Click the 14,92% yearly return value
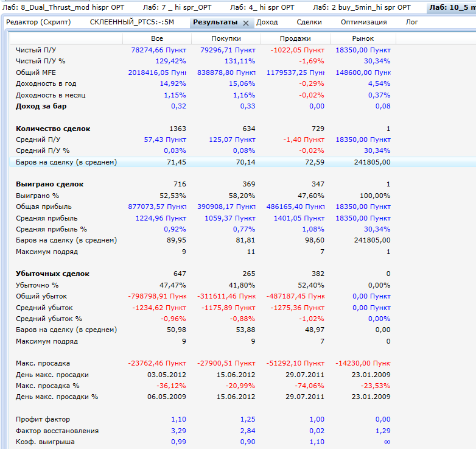 (x=173, y=83)
